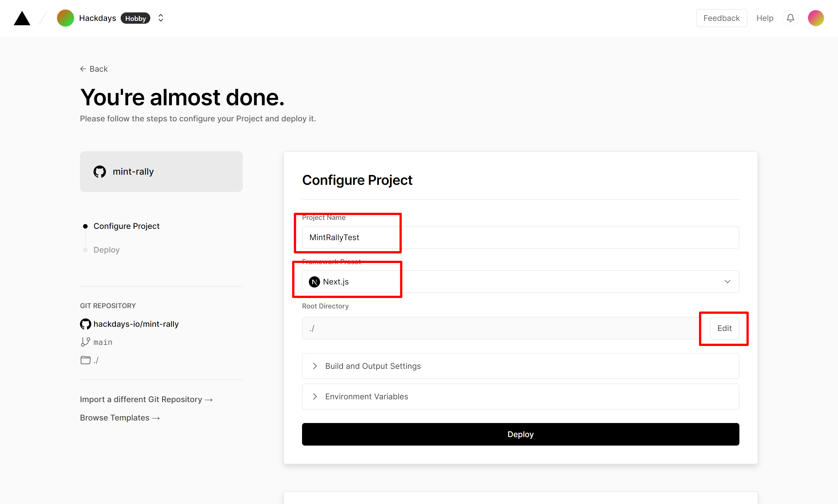Click the Back navigation link

point(94,68)
